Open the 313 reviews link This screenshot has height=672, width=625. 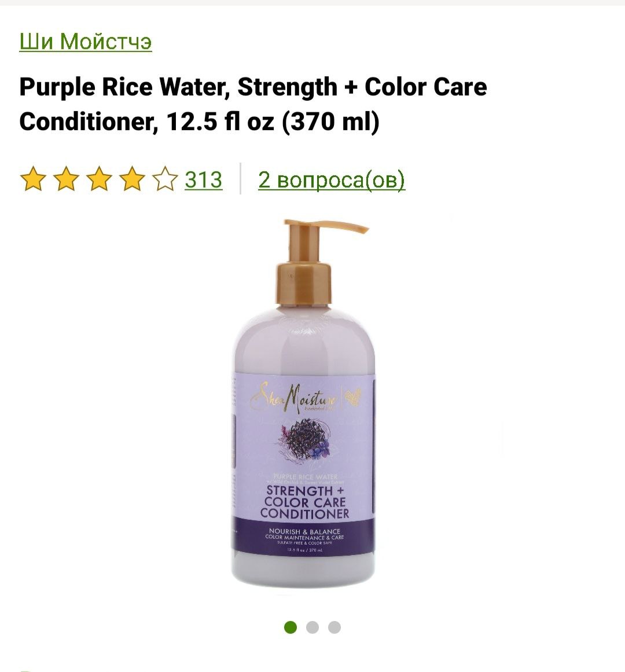coord(204,179)
